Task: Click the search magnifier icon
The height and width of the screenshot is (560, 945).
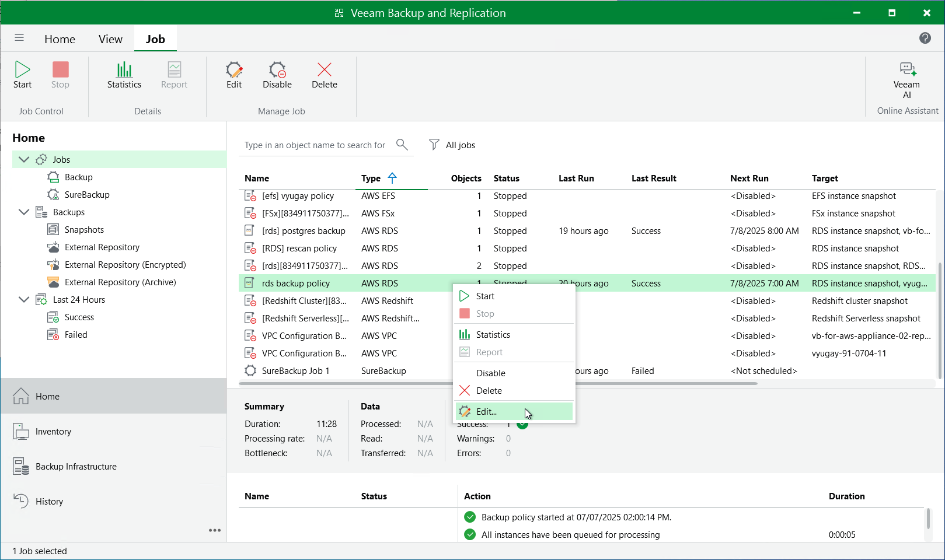Action: pyautogui.click(x=402, y=144)
